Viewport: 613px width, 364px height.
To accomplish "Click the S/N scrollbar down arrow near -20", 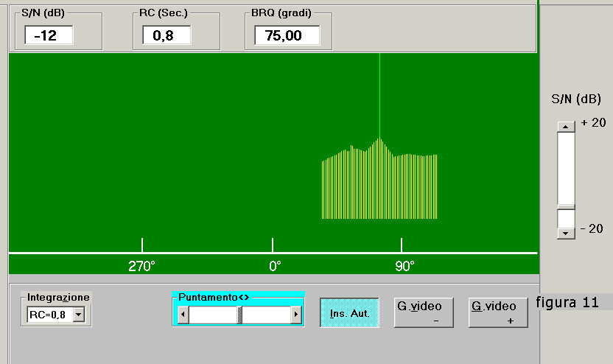I will point(566,233).
